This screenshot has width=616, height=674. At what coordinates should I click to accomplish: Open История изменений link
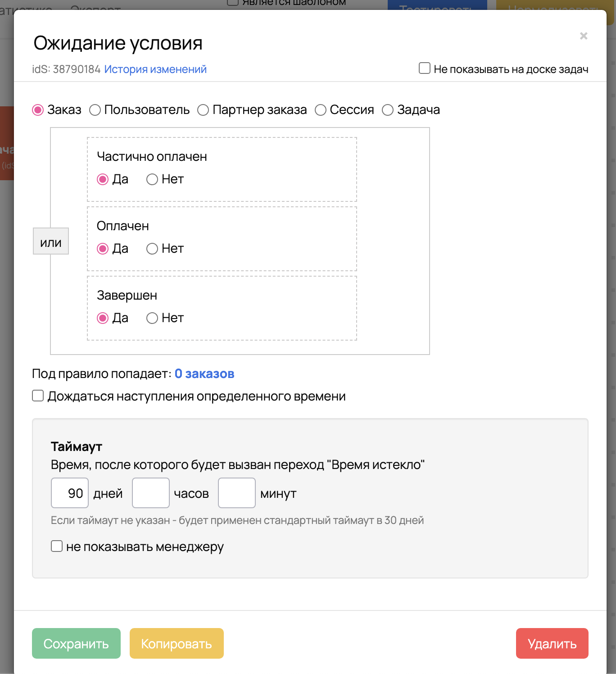(x=155, y=69)
